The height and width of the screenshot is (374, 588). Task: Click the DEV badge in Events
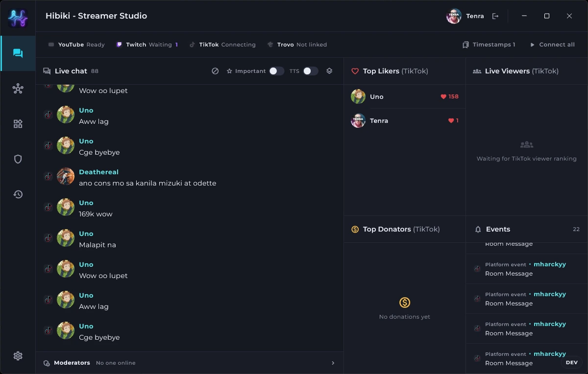(x=571, y=363)
